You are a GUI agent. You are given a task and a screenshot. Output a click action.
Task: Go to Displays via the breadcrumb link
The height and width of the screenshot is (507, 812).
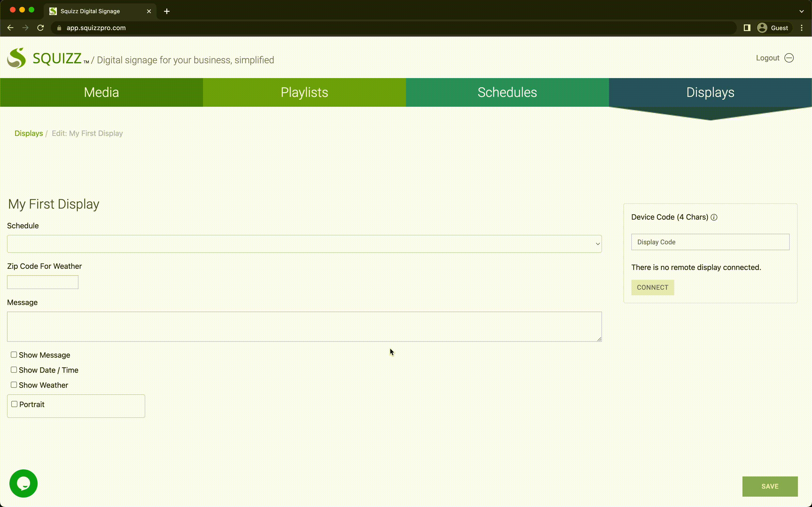[x=29, y=134]
